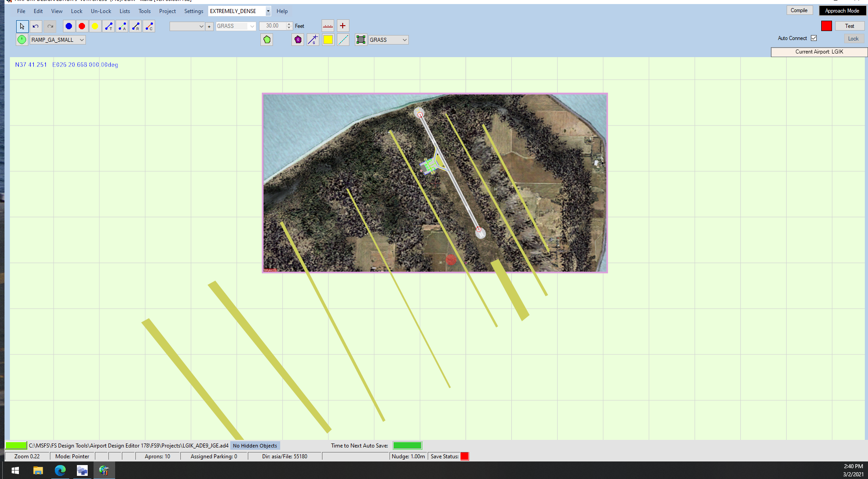Open the Edit menu
This screenshot has height=479, width=868.
point(38,11)
